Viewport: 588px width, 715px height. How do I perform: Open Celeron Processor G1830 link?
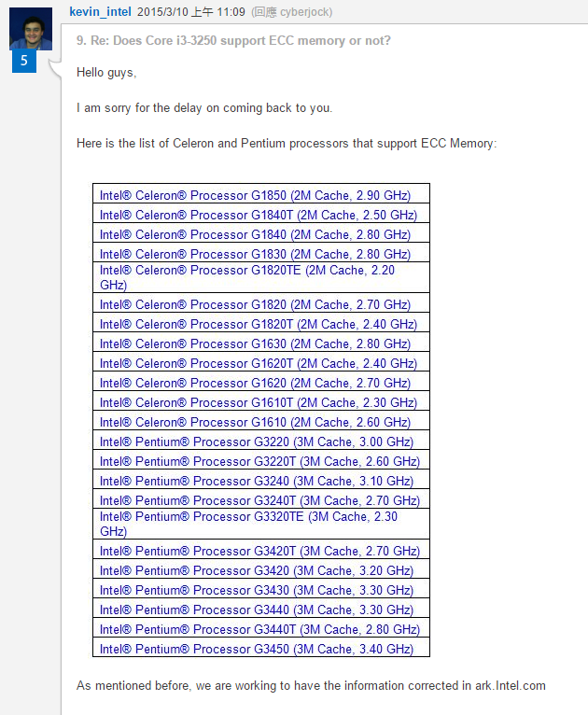[255, 255]
